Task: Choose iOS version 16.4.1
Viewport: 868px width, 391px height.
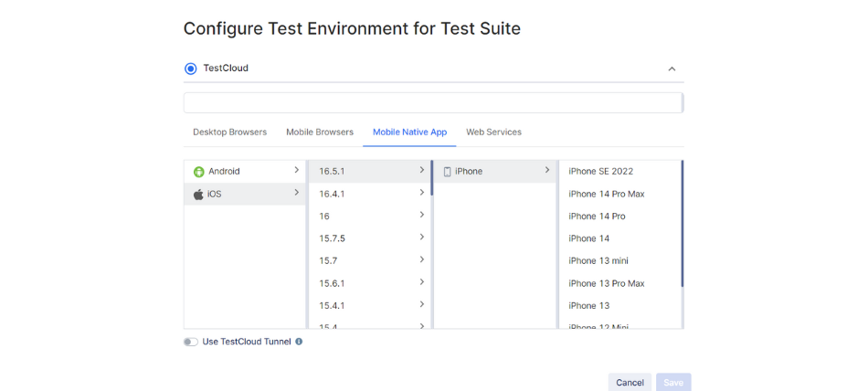Action: point(370,194)
